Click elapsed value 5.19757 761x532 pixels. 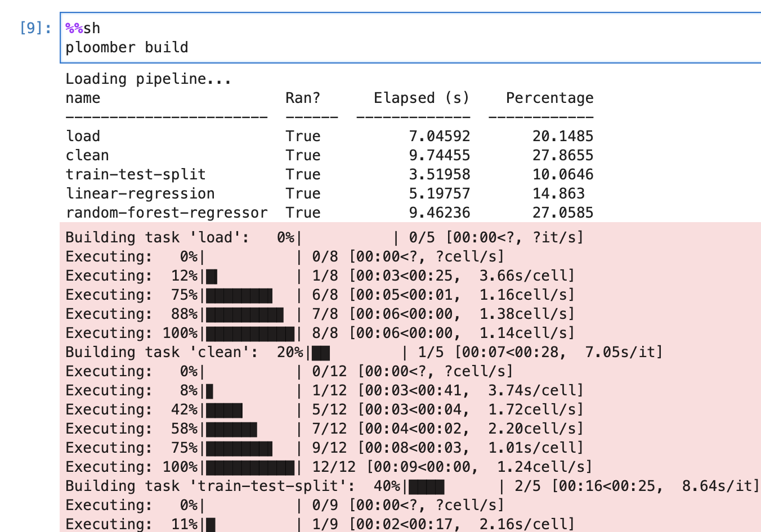tap(439, 193)
